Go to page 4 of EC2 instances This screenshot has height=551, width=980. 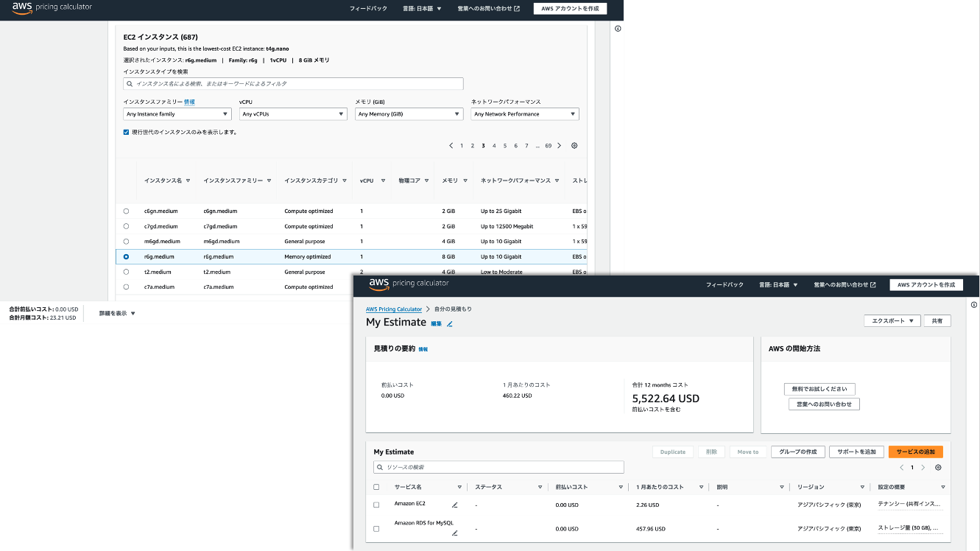494,146
